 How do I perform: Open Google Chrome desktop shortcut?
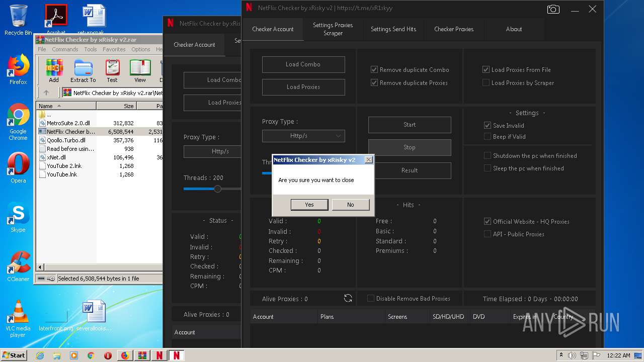(18, 122)
